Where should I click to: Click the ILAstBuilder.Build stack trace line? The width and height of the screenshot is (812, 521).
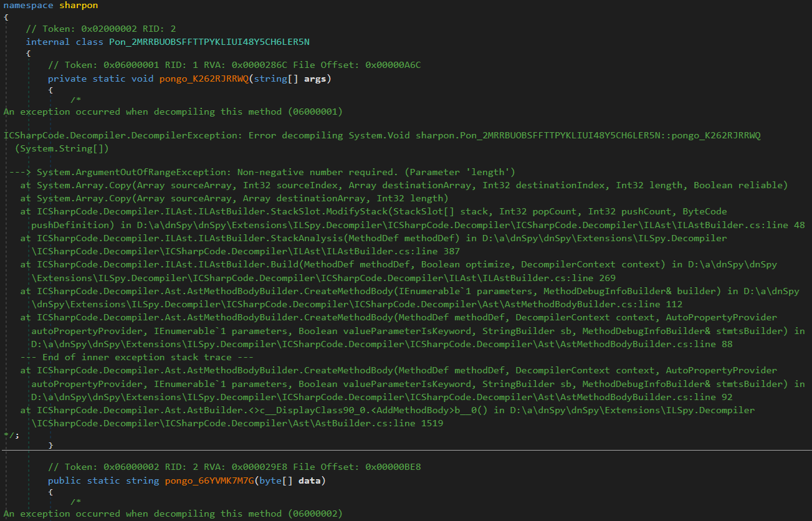[399, 265]
